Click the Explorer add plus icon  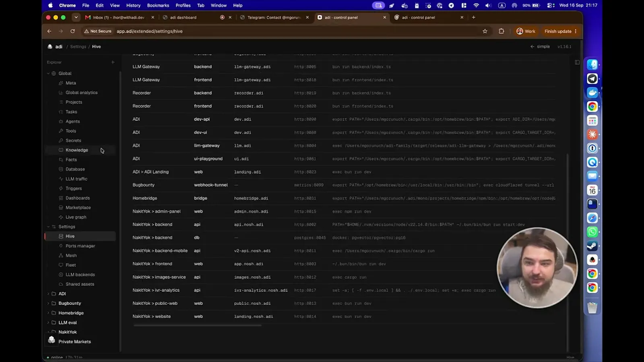113,62
